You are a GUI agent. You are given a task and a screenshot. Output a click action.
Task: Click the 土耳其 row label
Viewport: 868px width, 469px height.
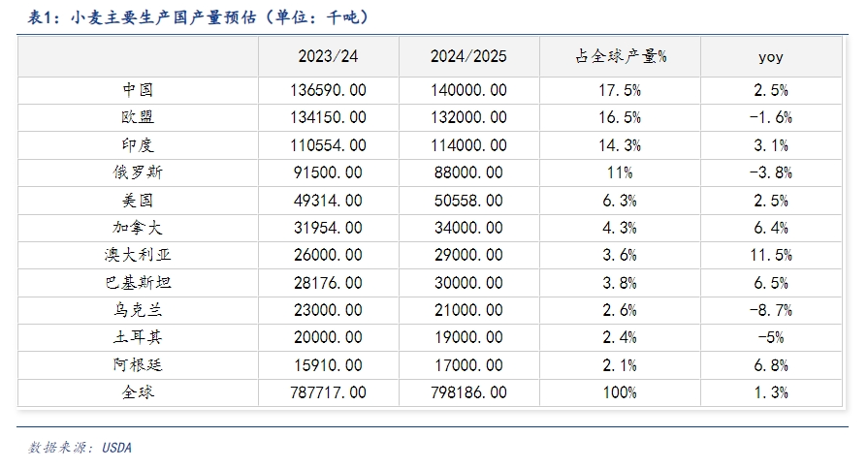[138, 337]
